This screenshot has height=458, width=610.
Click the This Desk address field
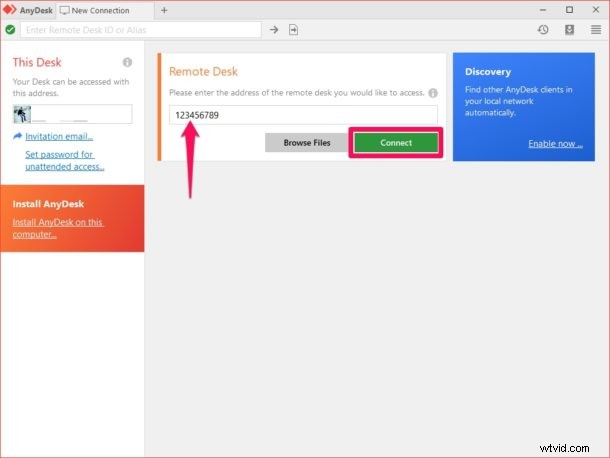coord(73,114)
